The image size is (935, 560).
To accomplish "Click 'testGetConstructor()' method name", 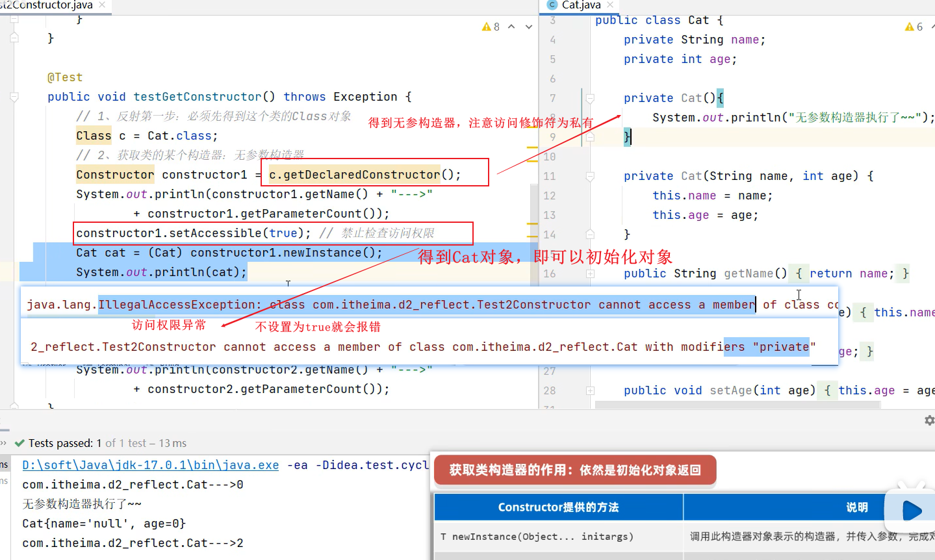I will click(x=204, y=97).
